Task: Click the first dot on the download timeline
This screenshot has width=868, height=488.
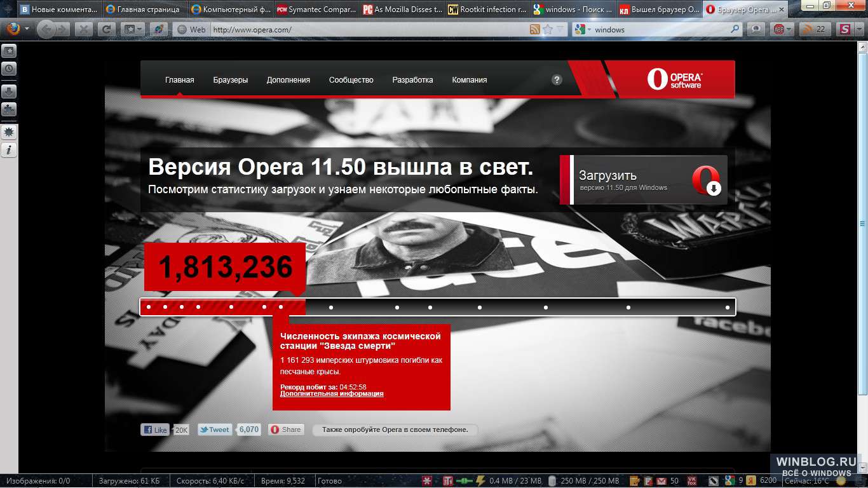Action: point(149,308)
